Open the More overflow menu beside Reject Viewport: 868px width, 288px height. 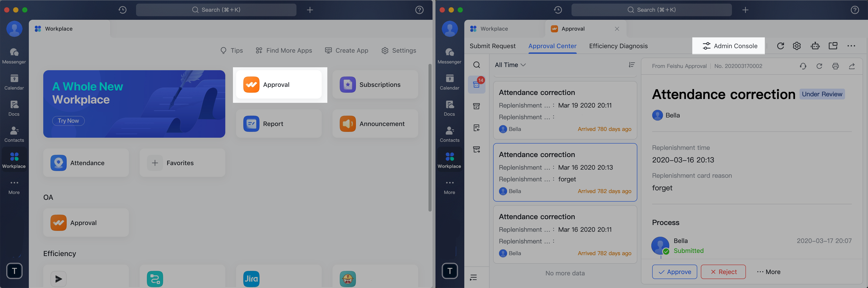click(x=769, y=272)
